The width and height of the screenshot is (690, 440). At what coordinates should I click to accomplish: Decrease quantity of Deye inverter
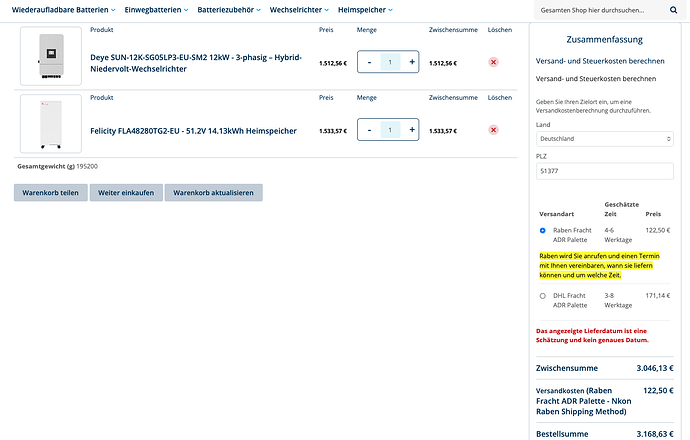pos(369,62)
